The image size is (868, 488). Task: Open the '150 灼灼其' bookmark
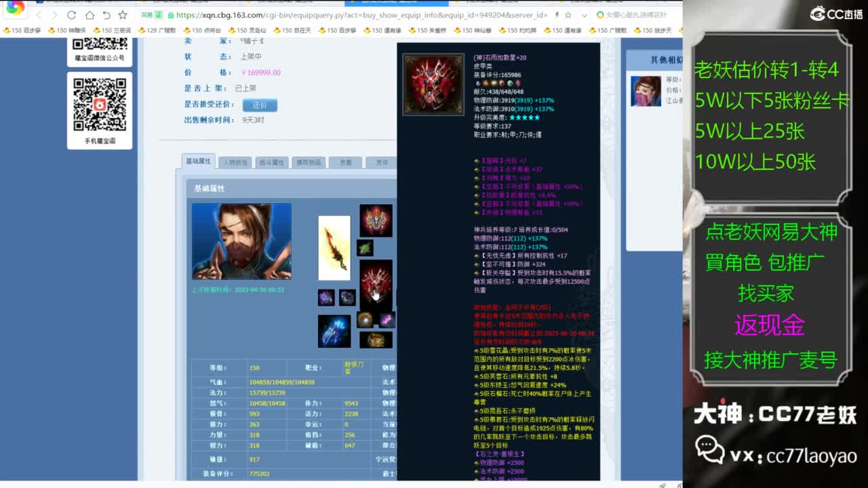517,30
